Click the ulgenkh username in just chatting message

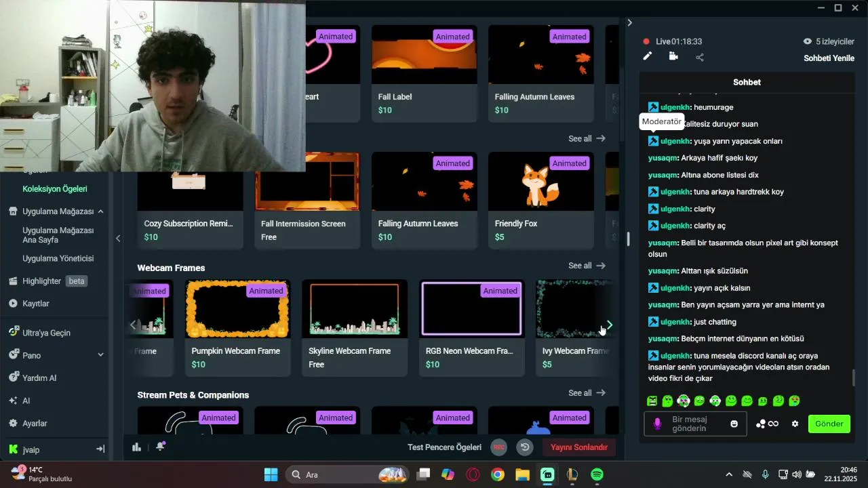point(675,322)
